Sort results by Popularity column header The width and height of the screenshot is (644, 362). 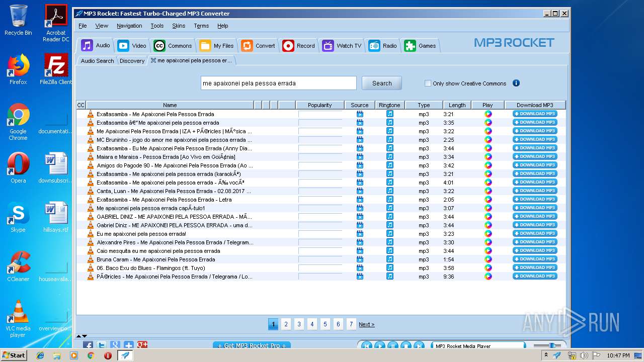click(x=320, y=105)
